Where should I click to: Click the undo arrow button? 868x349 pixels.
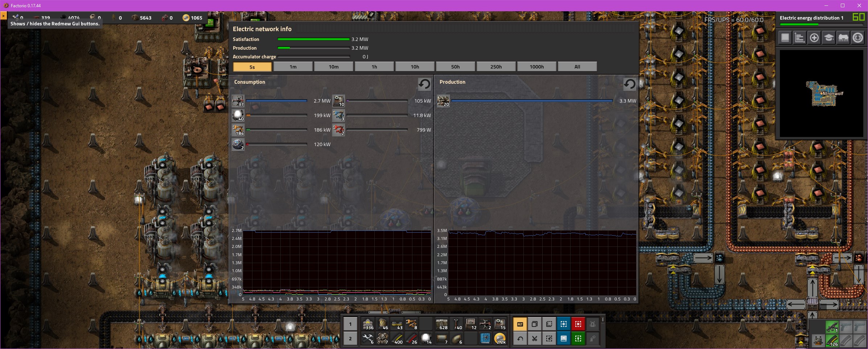pyautogui.click(x=520, y=338)
